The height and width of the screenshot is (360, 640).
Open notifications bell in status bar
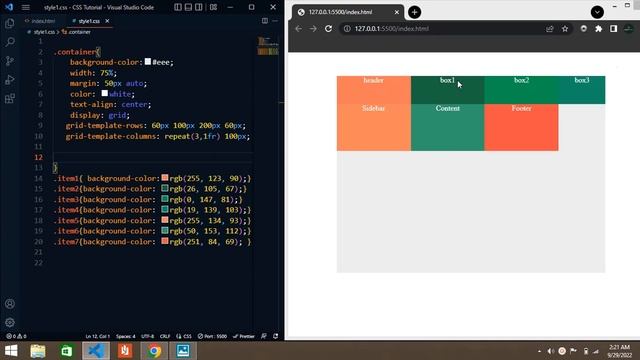point(276,336)
